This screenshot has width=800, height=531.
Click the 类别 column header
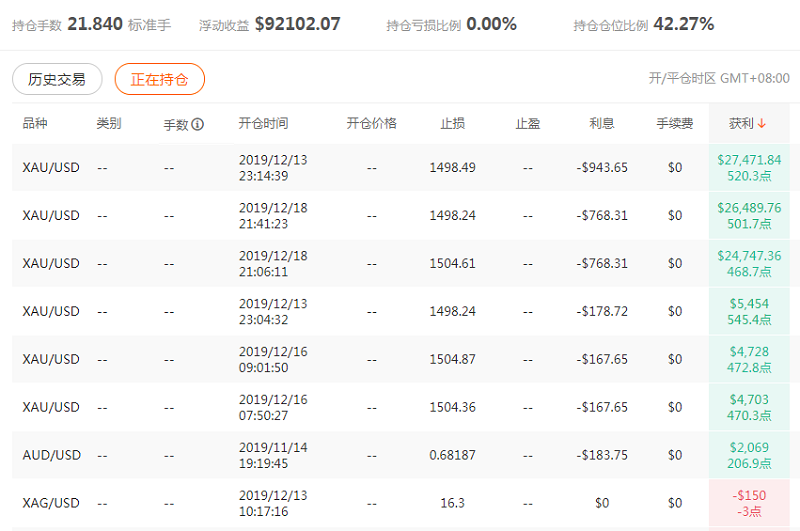pos(109,123)
